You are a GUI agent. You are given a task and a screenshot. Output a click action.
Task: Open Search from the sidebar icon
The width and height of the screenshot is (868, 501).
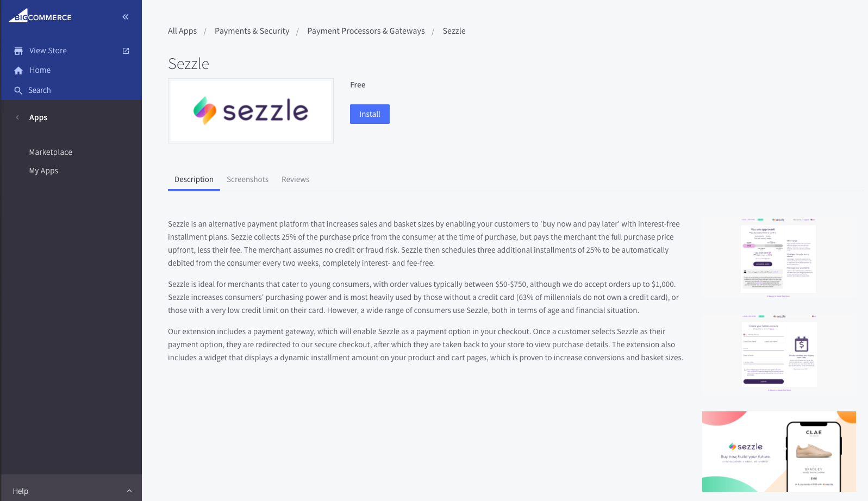point(18,90)
